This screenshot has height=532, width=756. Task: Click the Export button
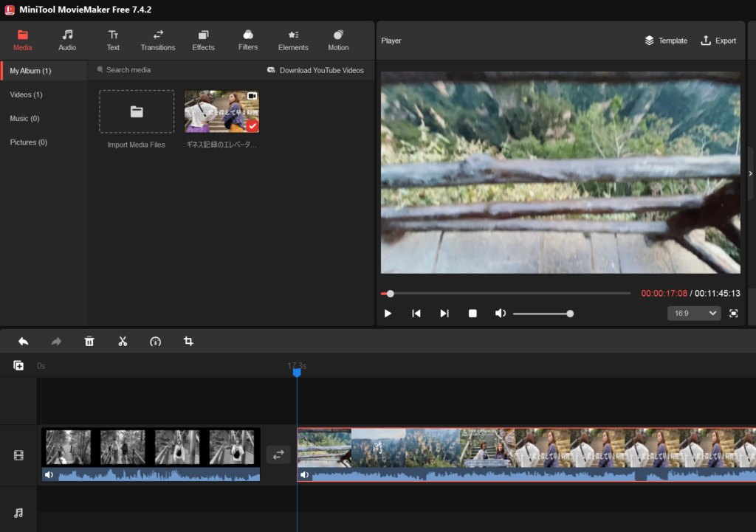click(x=718, y=41)
